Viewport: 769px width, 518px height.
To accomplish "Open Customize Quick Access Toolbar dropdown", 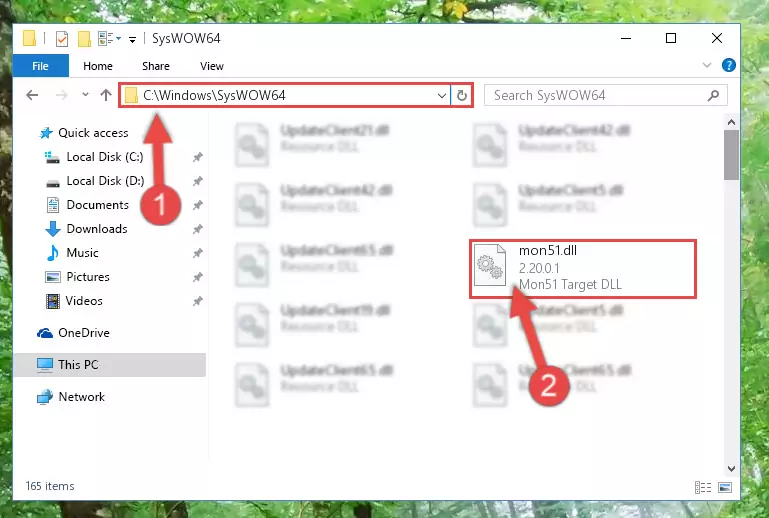I will [132, 39].
